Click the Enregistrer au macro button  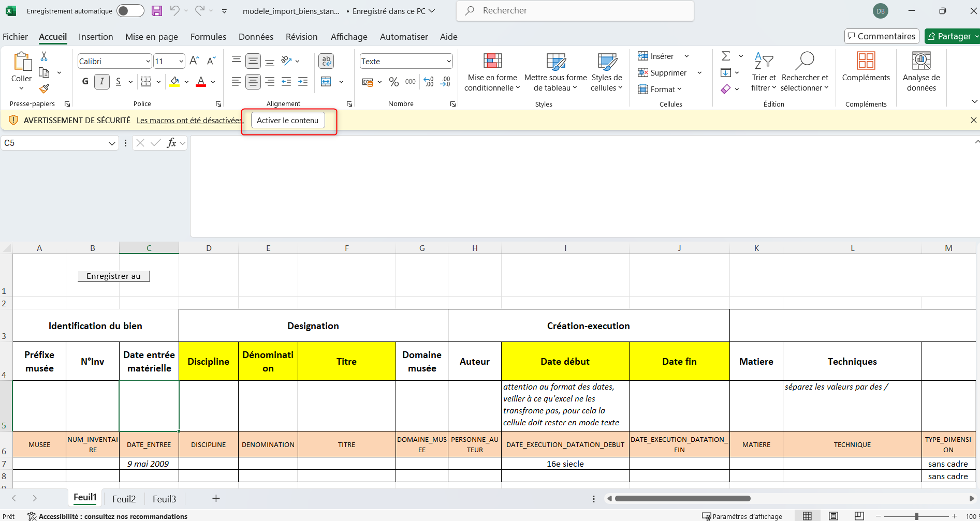point(113,276)
